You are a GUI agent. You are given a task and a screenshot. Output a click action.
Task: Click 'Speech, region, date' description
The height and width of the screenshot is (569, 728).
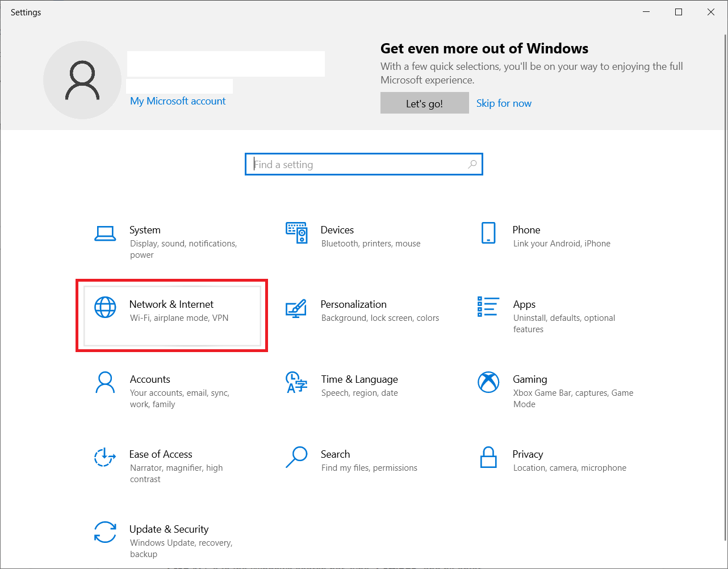(359, 393)
